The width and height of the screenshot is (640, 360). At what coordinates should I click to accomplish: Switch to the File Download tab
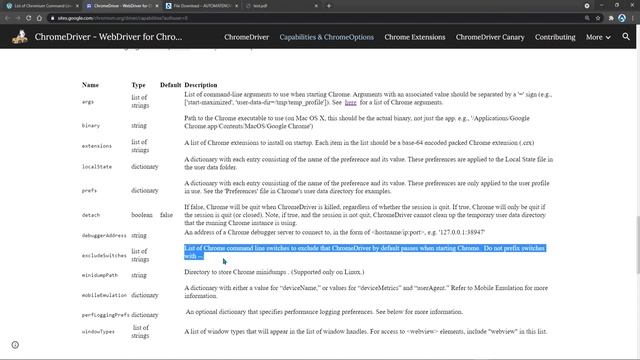click(201, 6)
